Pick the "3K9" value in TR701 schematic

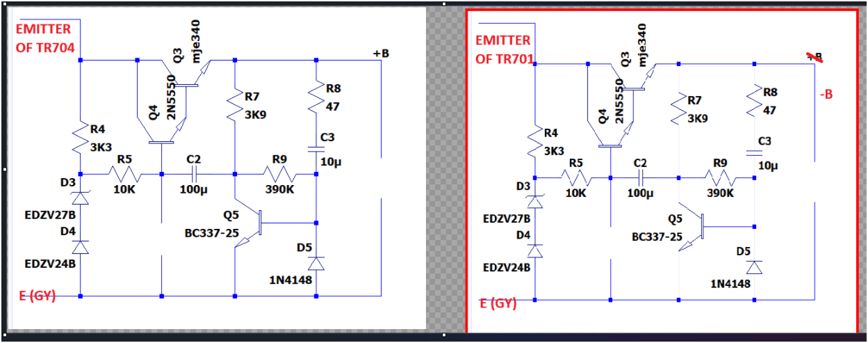(697, 118)
